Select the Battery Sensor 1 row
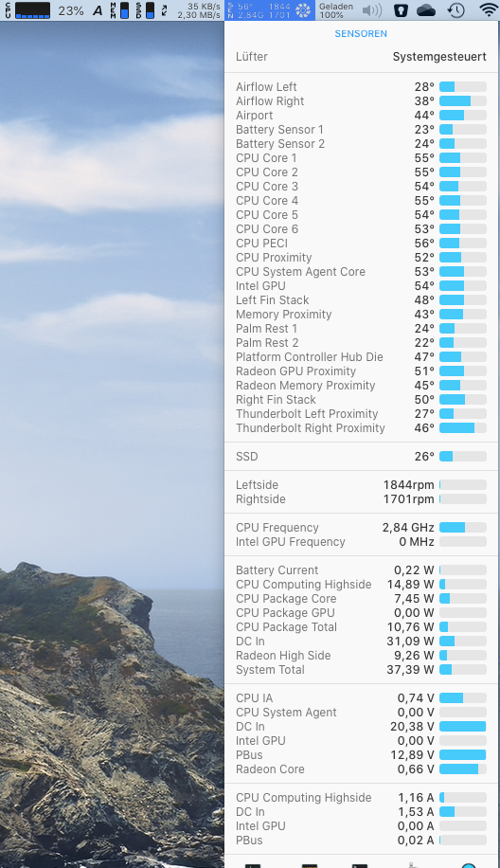This screenshot has height=868, width=500. point(361,130)
